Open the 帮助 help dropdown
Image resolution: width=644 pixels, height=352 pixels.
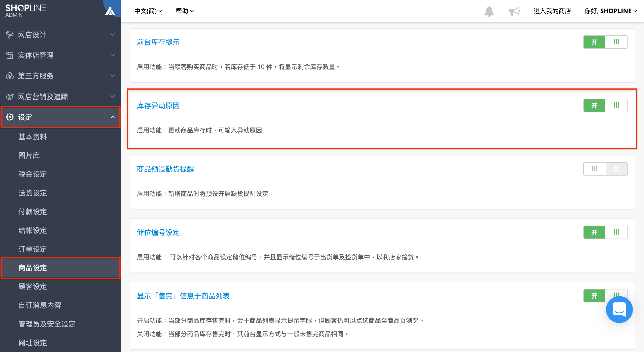point(185,11)
